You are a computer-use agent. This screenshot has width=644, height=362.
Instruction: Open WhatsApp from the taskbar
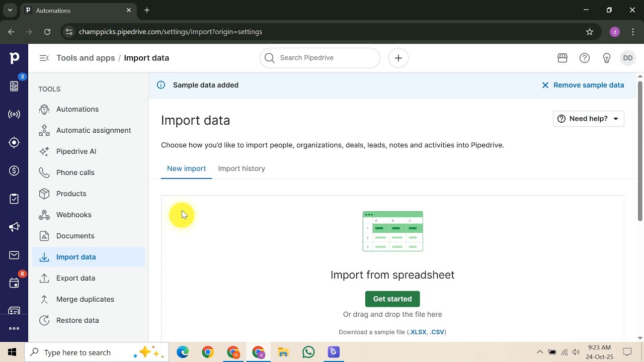(x=308, y=352)
